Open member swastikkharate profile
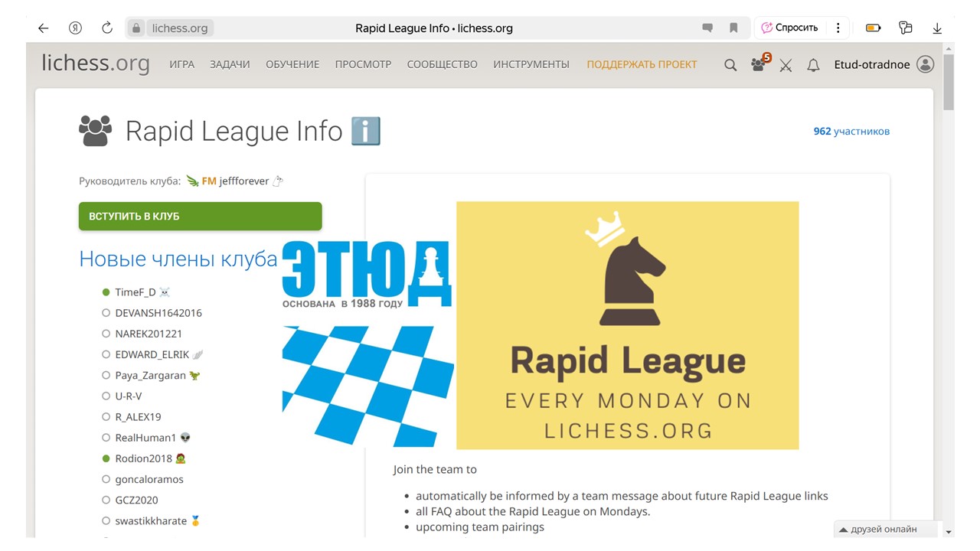Screen dimensions: 980x551 tap(151, 520)
